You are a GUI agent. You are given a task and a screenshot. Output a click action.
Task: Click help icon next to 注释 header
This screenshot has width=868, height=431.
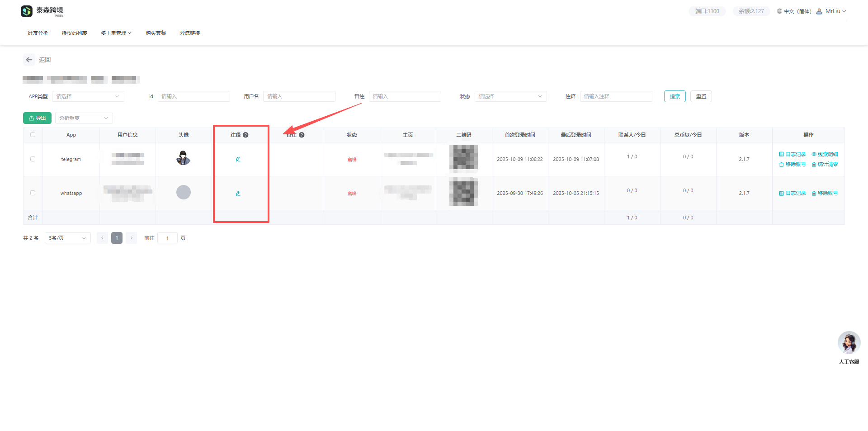(245, 135)
